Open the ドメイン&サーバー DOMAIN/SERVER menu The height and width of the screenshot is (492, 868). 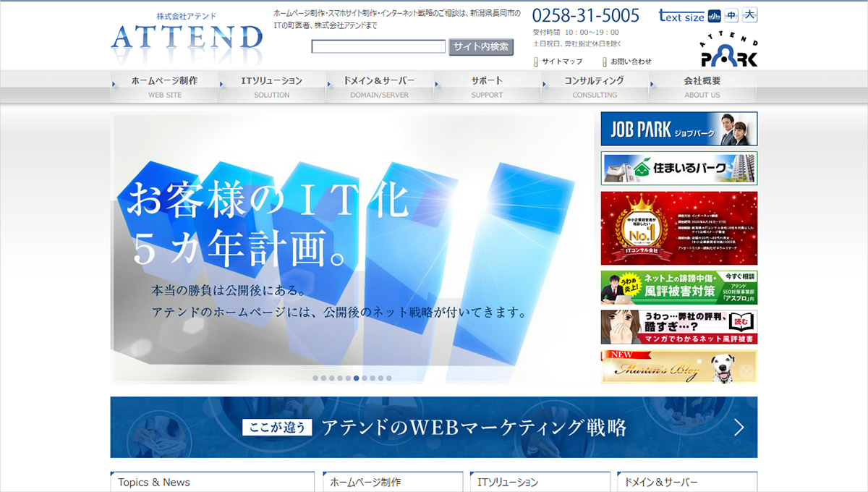(379, 87)
